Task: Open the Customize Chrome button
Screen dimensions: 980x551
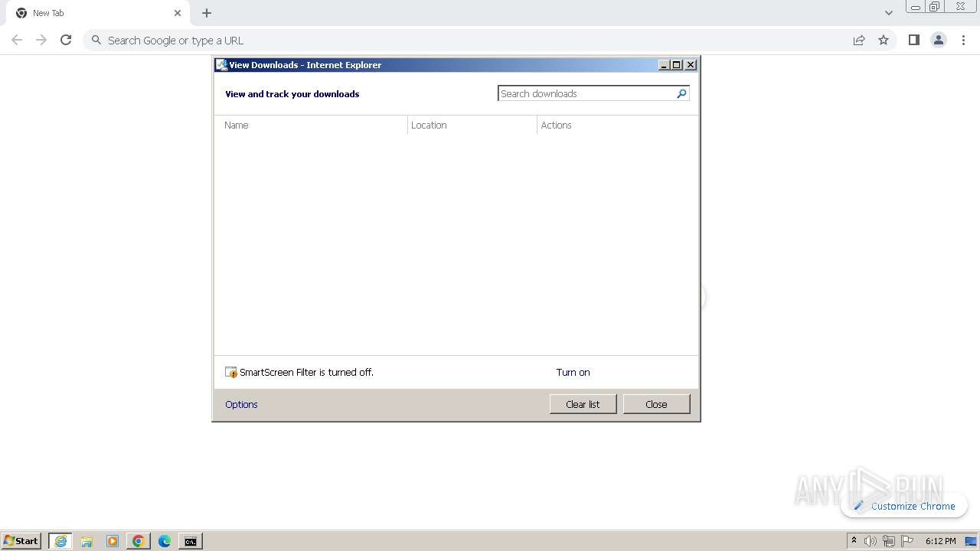Action: [x=904, y=506]
